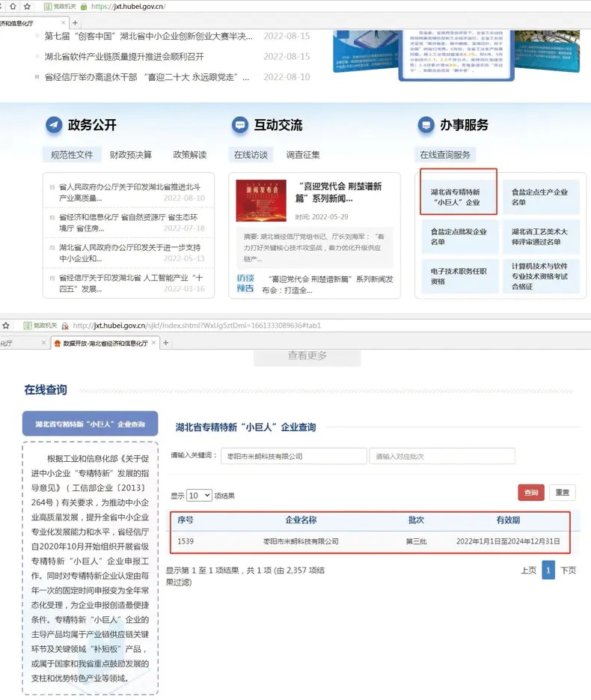Click the bookmark star in lower browser toolbar
This screenshot has width=591, height=700.
click(x=6, y=326)
